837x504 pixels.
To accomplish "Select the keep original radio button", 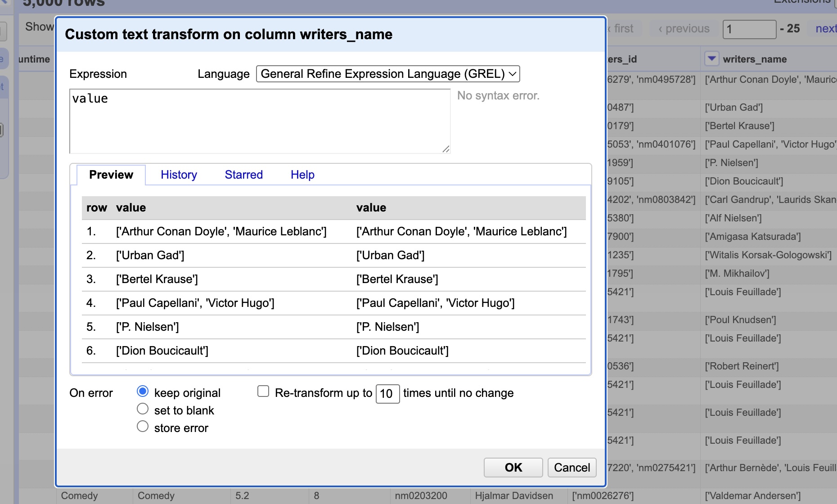I will coord(143,391).
